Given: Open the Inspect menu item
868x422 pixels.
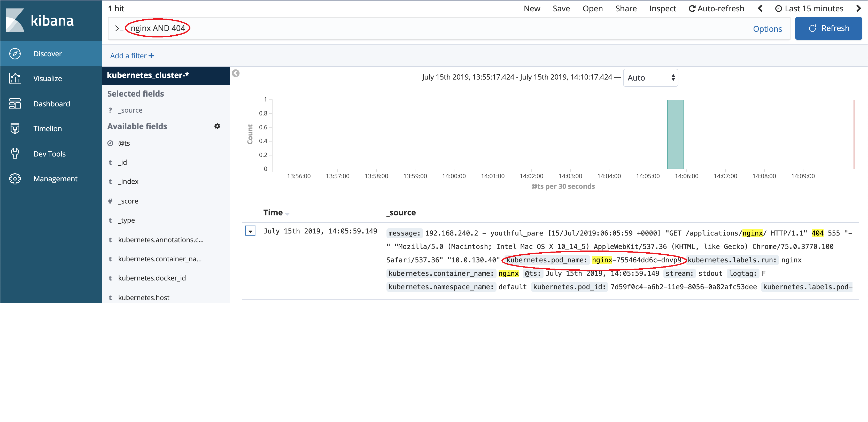Looking at the screenshot, I should tap(662, 9).
